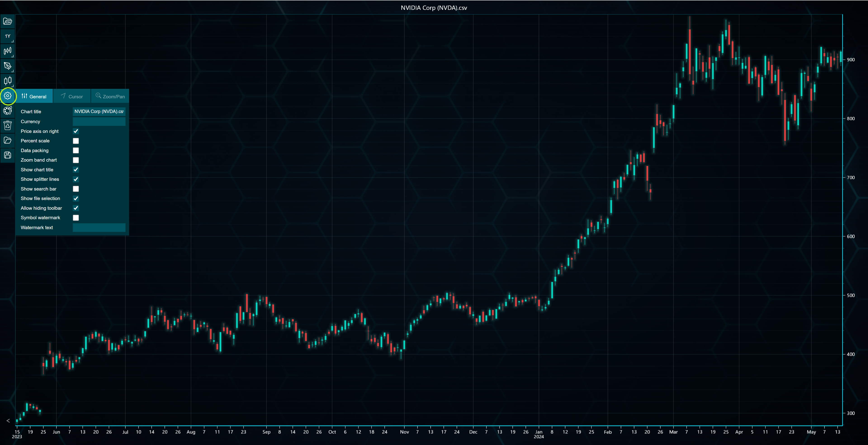Click the 'Feb' date axis label
The height and width of the screenshot is (445, 868).
pos(608,432)
